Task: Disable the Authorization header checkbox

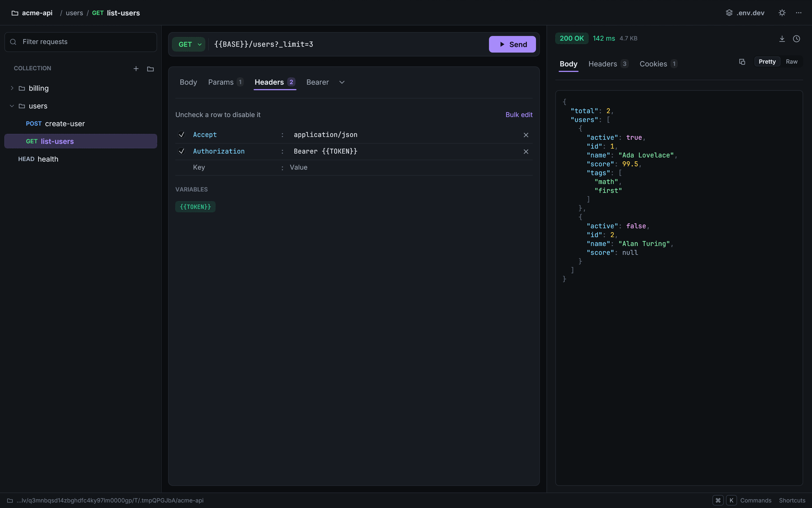Action: tap(181, 151)
